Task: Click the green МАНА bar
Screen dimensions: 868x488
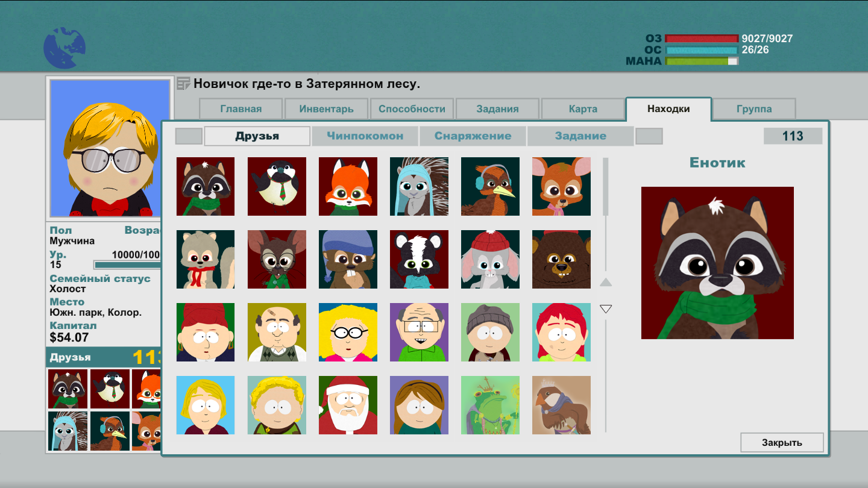Action: (702, 61)
